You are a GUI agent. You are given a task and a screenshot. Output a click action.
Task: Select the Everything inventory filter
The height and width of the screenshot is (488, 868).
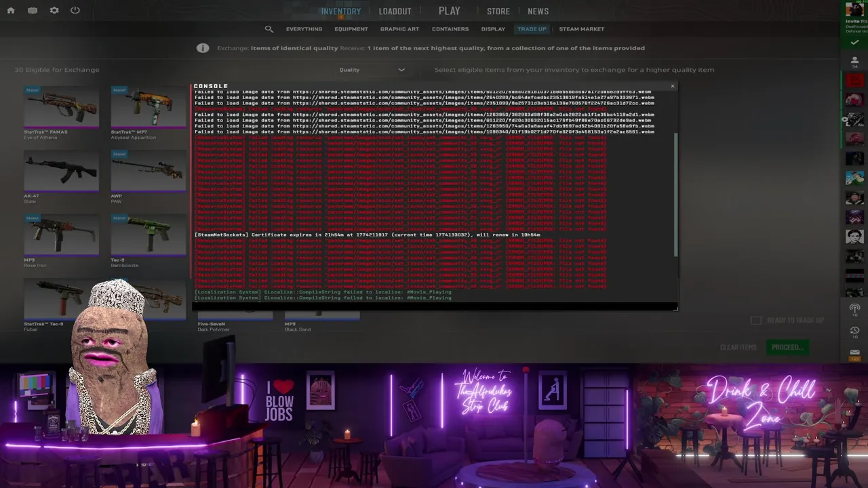point(304,29)
